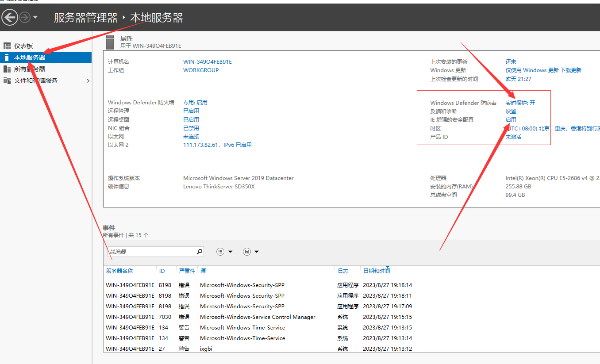Open the WORKGROUP workgroup link
Viewport: 600px width, 364px height.
(201, 70)
